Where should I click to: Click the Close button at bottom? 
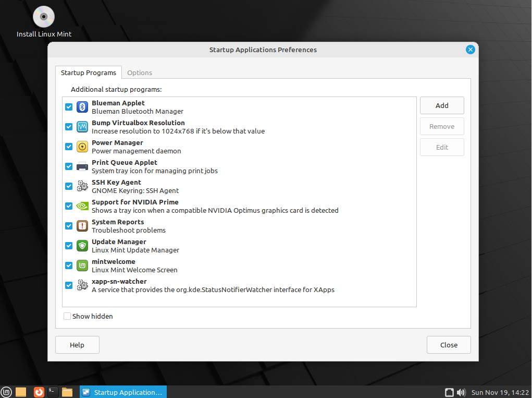coord(449,345)
